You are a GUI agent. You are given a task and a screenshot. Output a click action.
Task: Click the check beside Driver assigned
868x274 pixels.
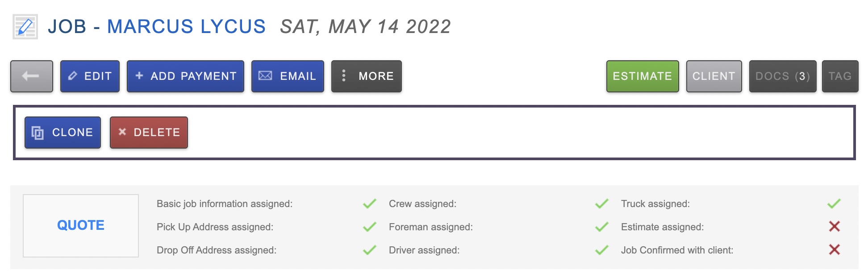click(601, 250)
